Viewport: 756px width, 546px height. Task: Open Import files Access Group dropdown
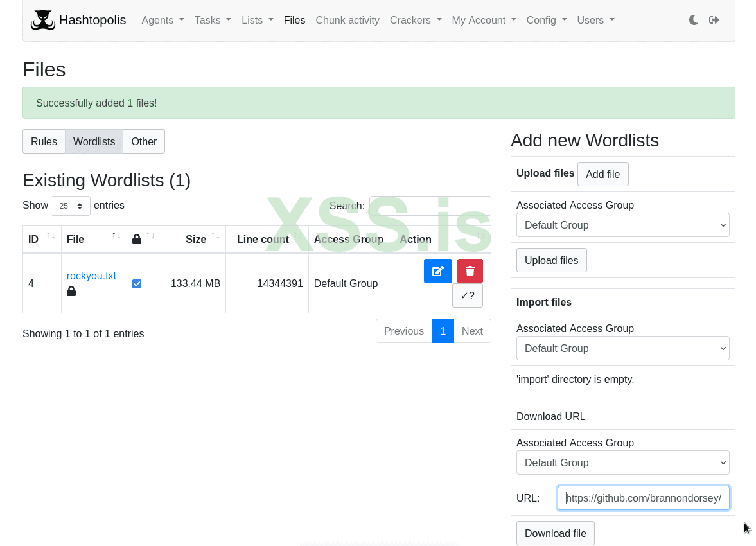tap(622, 348)
